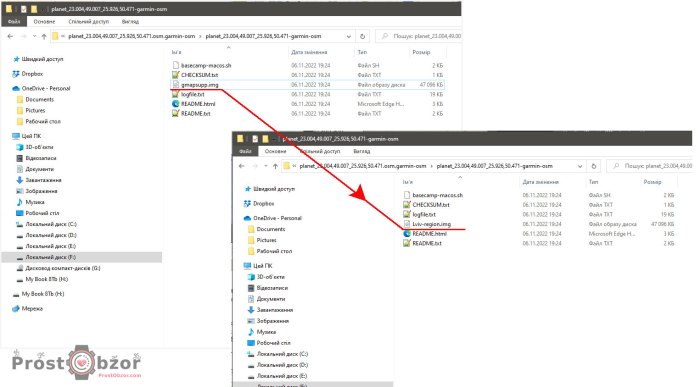Image resolution: width=700 pixels, height=387 pixels.
Task: Expand address history dropdown in front window
Action: tap(579, 166)
